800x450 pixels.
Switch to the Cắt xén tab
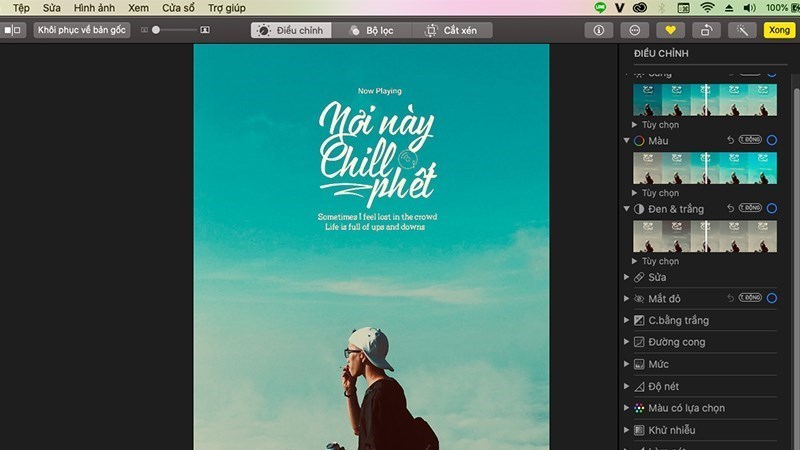[452, 30]
